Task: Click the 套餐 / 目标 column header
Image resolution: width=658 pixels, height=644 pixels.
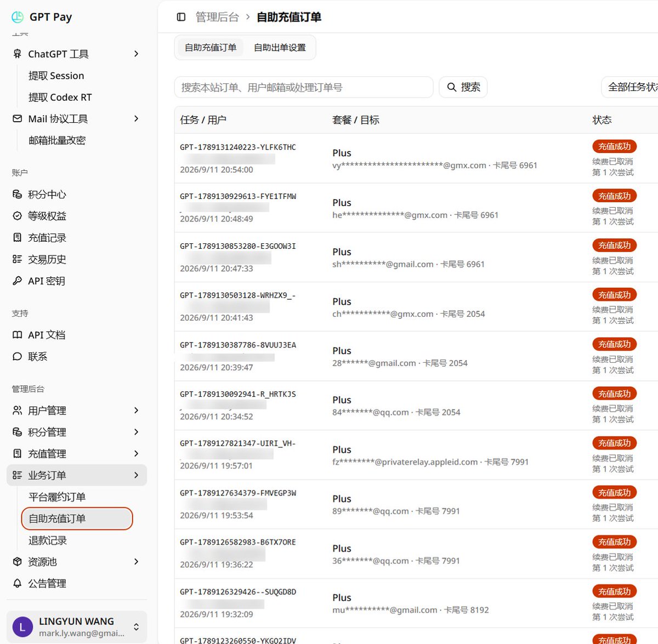Action: tap(355, 120)
